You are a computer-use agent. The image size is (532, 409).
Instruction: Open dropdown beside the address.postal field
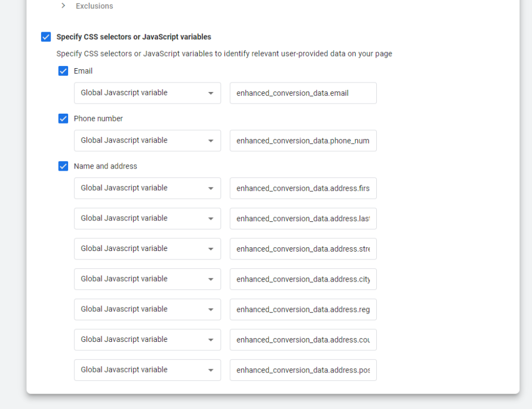tap(147, 370)
